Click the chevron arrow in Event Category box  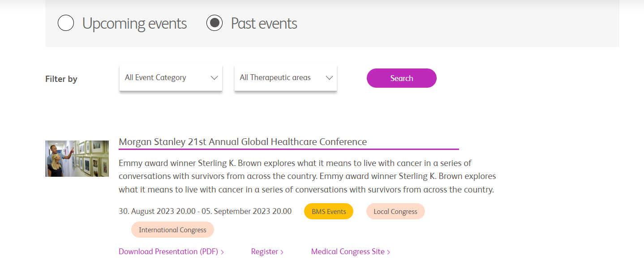214,78
